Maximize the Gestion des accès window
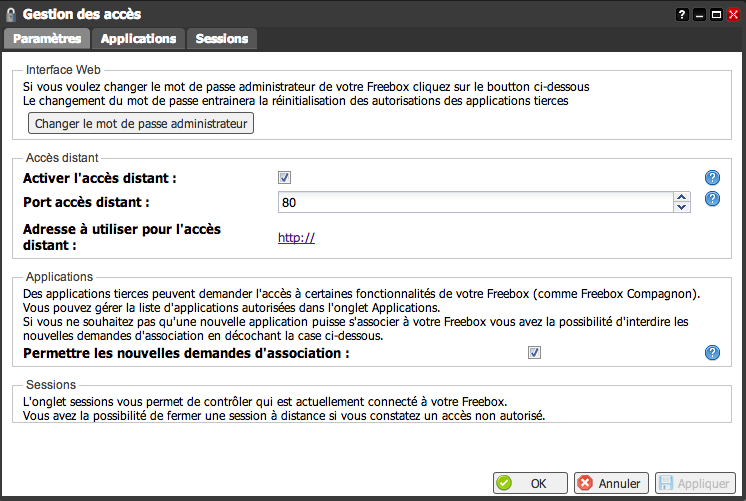 [x=716, y=15]
